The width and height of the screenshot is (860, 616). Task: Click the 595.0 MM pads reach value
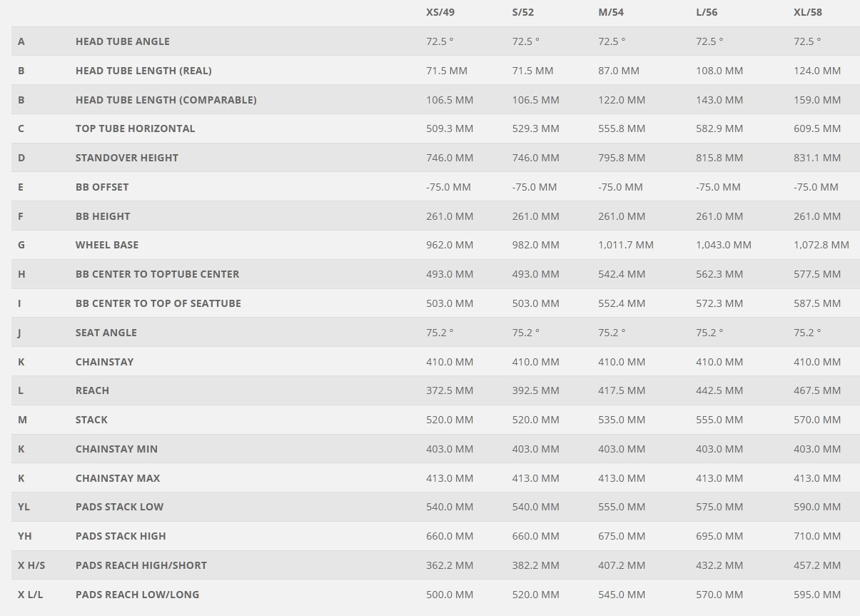point(817,595)
